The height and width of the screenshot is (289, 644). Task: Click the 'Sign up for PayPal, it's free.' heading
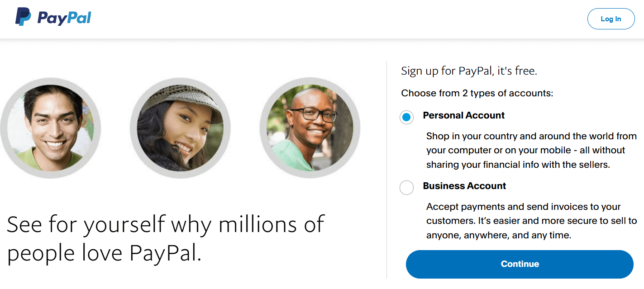coord(469,71)
